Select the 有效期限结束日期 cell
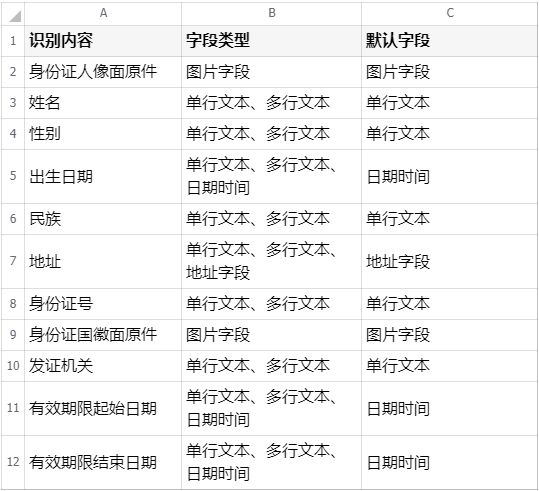Viewport: 539px width, 491px height. pyautogui.click(x=103, y=462)
